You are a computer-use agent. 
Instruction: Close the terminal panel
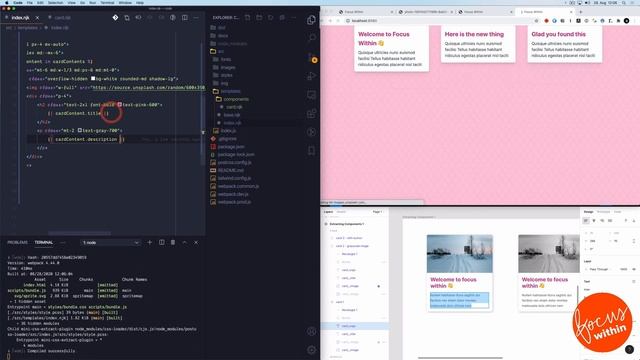(x=196, y=242)
